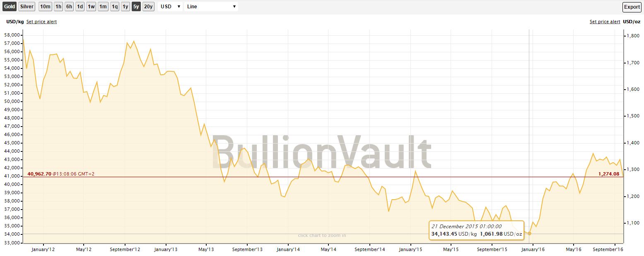644x256 pixels.
Task: Click the USD/kg axis title
Action: point(15,22)
